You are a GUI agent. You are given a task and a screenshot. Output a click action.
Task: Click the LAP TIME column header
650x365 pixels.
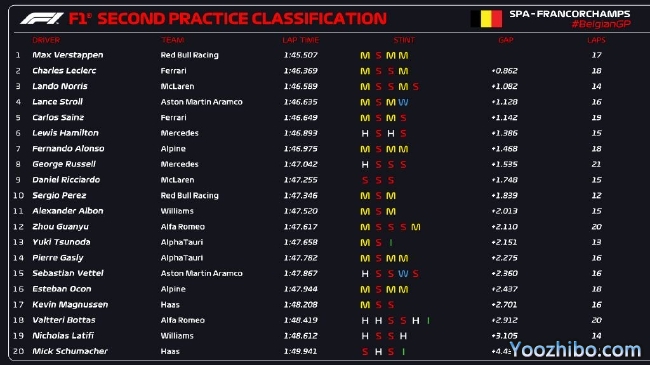pyautogui.click(x=301, y=40)
